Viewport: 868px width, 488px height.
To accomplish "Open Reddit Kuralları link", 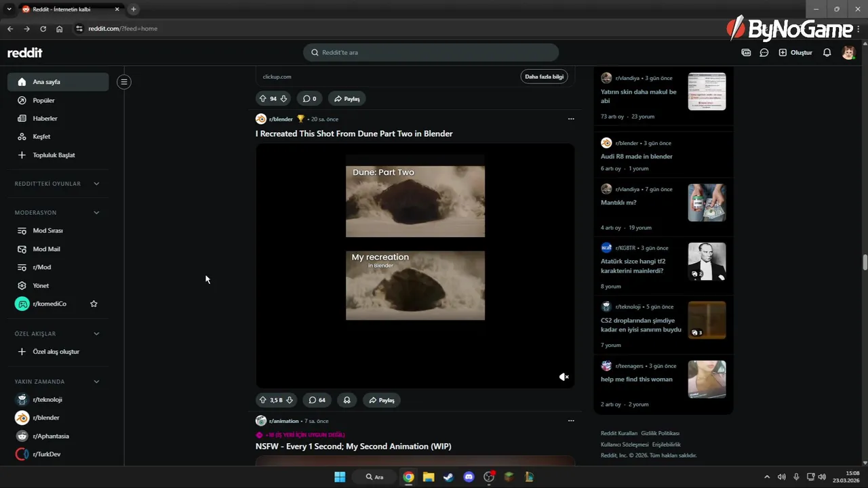I will pos(619,433).
